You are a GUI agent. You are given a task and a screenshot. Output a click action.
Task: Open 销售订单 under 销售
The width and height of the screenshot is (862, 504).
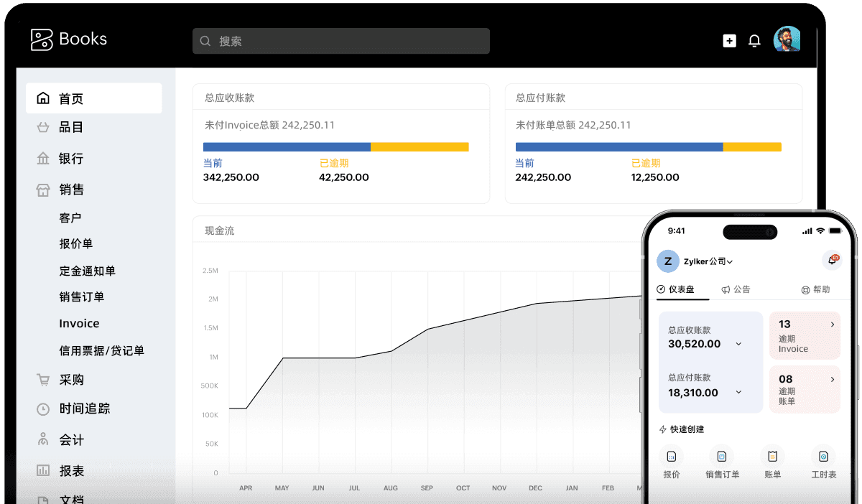click(82, 297)
